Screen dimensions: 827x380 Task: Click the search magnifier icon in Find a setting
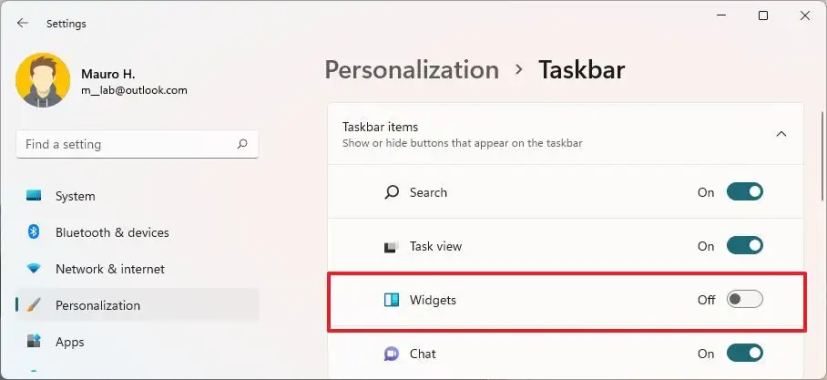coord(242,144)
